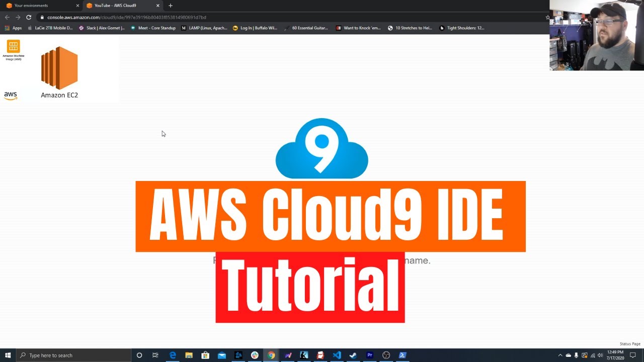Click the Type here to search box
The height and width of the screenshot is (362, 644).
click(73, 355)
